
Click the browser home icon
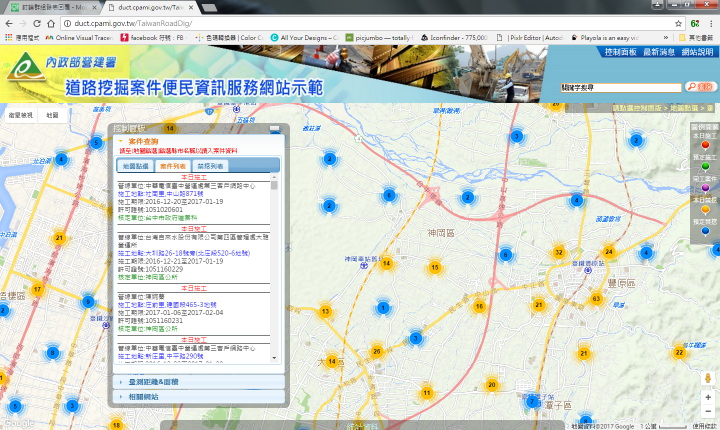[51, 23]
